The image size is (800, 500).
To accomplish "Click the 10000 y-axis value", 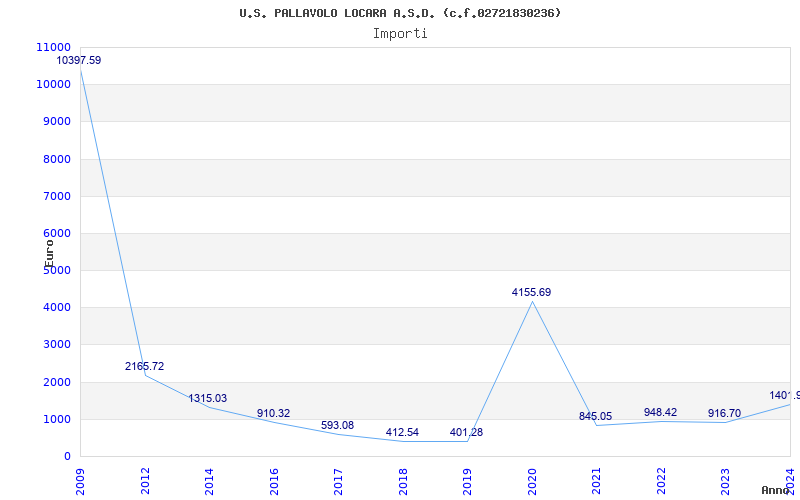I will coord(54,85).
